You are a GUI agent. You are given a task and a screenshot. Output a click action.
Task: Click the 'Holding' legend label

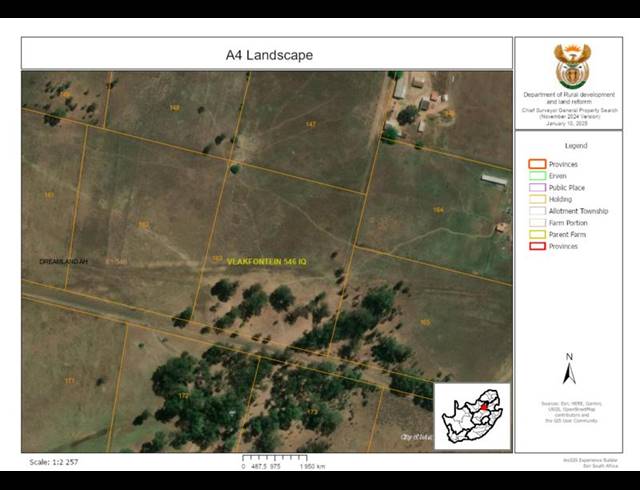pos(560,199)
